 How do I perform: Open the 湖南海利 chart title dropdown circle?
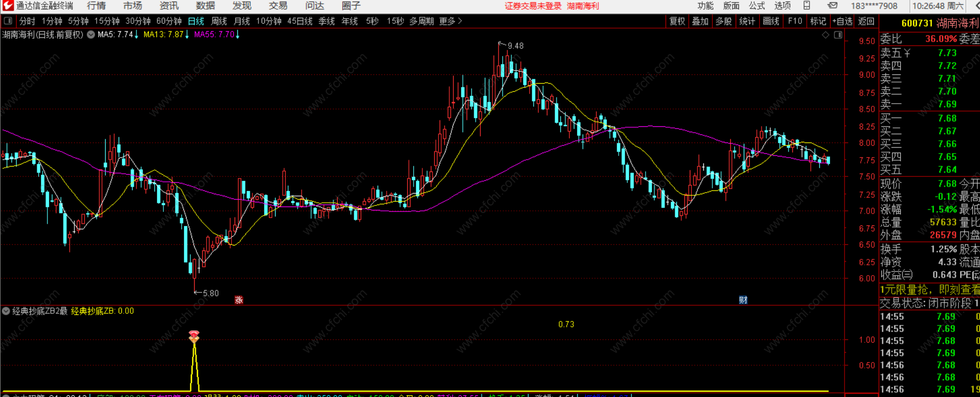tap(91, 35)
